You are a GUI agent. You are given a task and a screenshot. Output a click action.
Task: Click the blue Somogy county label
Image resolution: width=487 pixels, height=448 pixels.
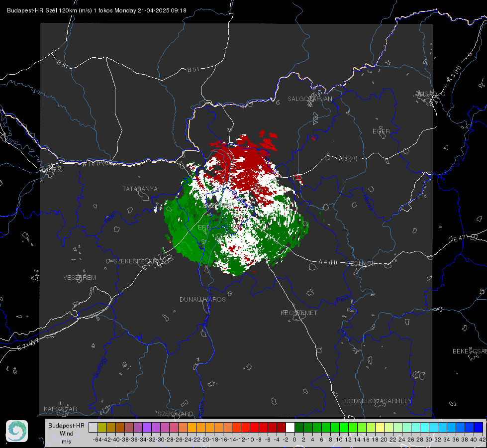(99, 368)
